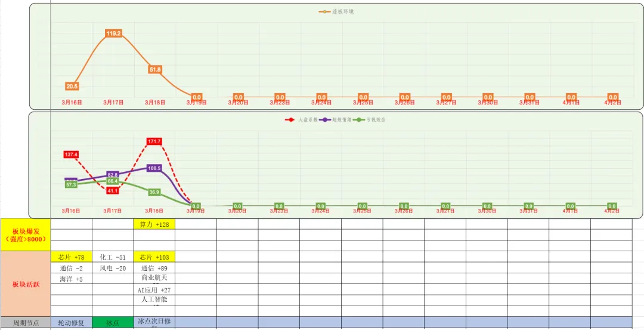The width and height of the screenshot is (644, 330).
Task: Select the red 171.7 data label
Action: click(154, 141)
